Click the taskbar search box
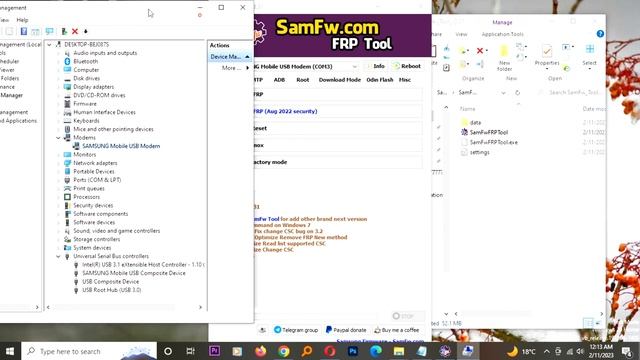The image size is (640, 360). 89,351
